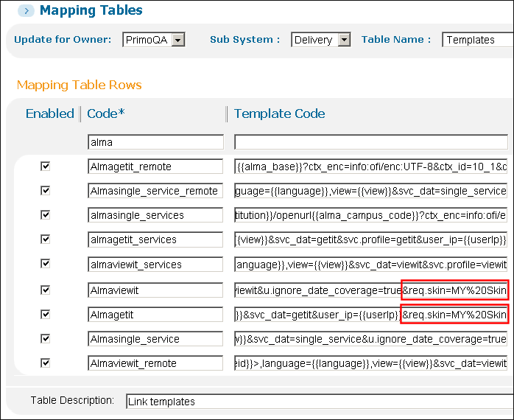Screen dimensions: 514x420
Task: Uncheck Enabled for Almagetit row
Action: pyautogui.click(x=46, y=314)
